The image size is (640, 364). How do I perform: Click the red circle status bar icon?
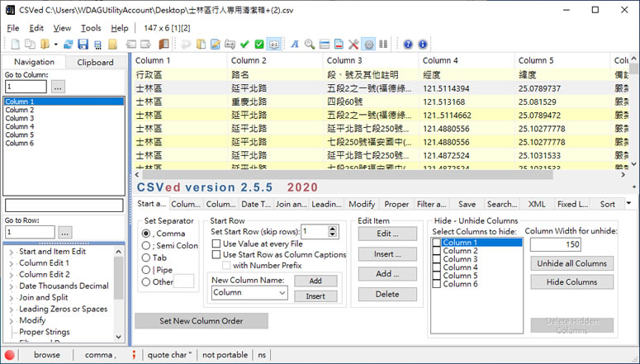click(10, 355)
